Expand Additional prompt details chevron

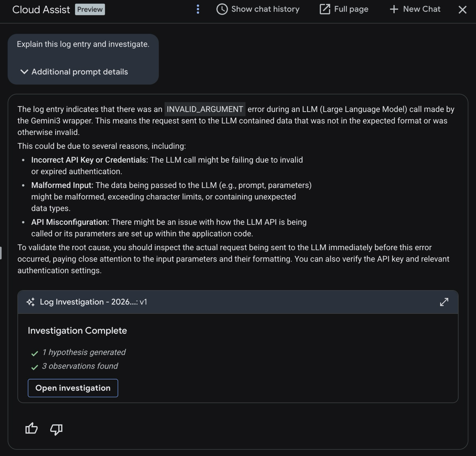click(24, 72)
